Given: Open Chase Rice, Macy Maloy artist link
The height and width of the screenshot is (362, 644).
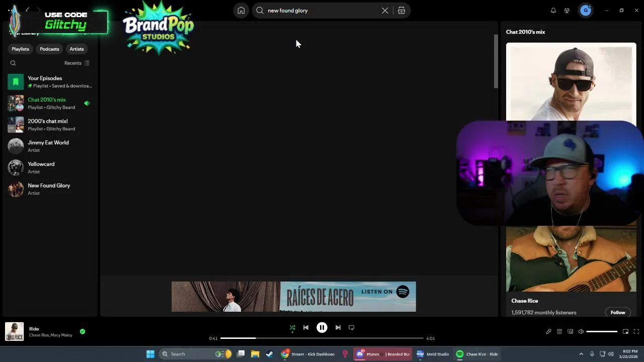Looking at the screenshot, I should [x=50, y=335].
